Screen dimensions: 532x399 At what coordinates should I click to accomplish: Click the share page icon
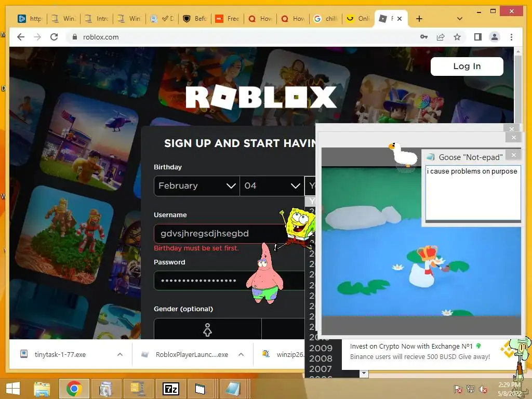pos(441,37)
